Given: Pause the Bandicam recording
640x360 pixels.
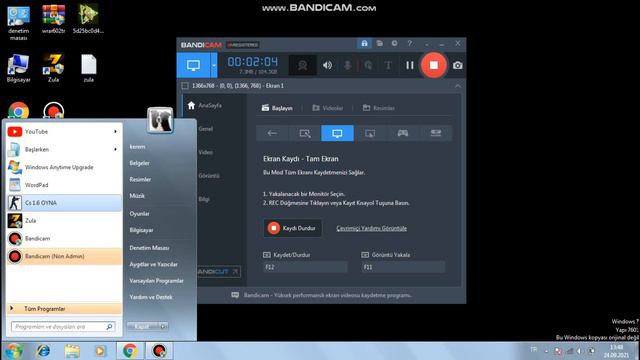Looking at the screenshot, I should (409, 65).
